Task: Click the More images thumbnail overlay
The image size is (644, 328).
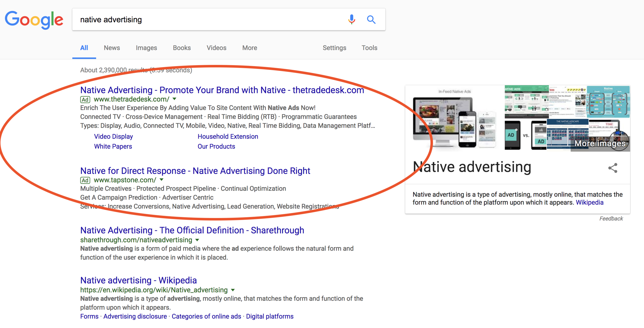Action: coord(600,143)
